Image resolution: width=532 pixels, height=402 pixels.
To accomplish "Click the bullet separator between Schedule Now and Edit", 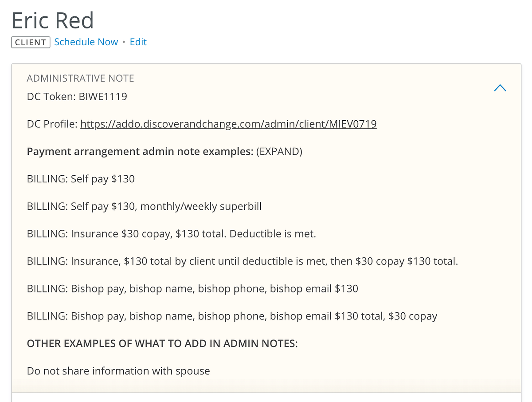I will tap(124, 43).
